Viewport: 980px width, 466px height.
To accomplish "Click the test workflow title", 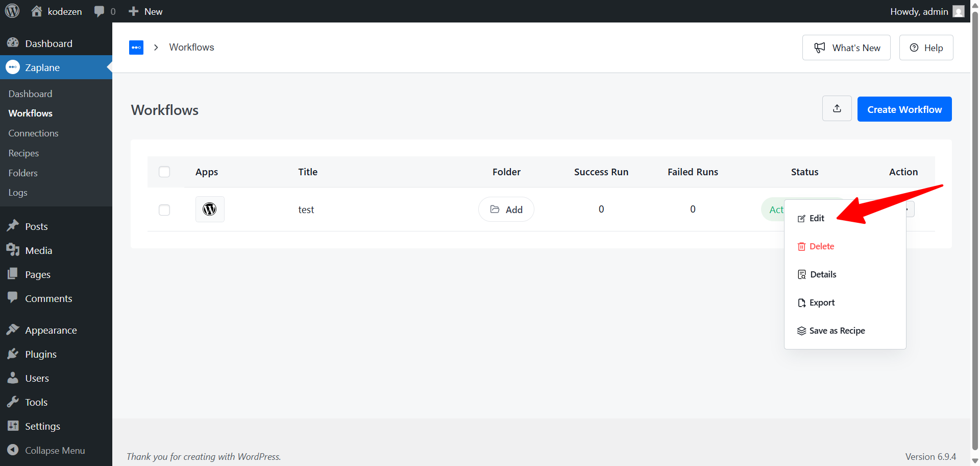I will click(x=306, y=209).
